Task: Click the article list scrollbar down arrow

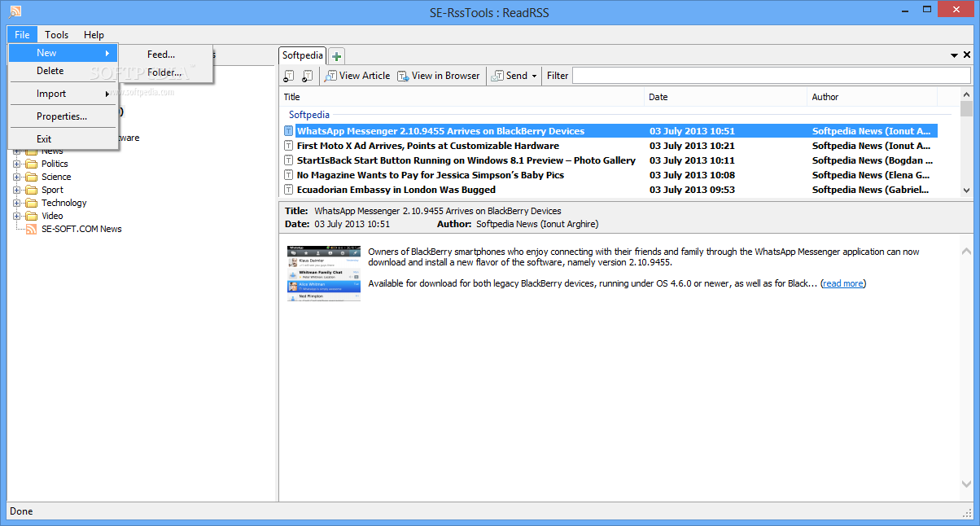Action: tap(966, 190)
